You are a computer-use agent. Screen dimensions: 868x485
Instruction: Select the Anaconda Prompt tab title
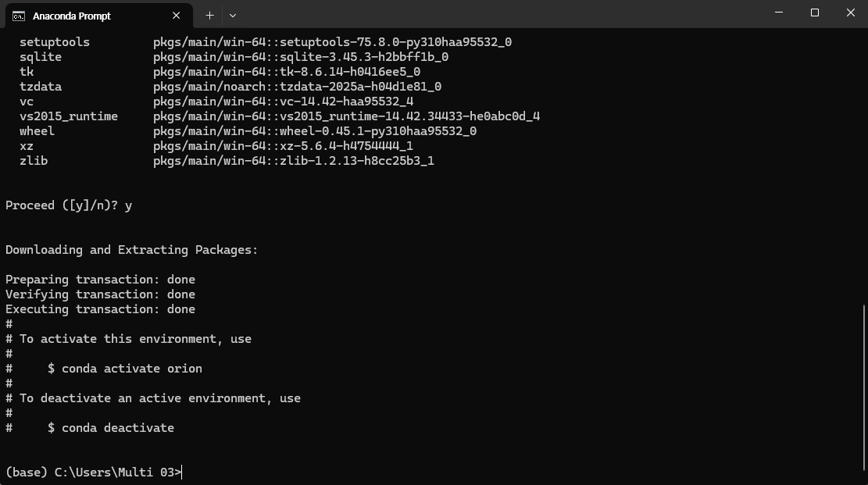[x=72, y=16]
